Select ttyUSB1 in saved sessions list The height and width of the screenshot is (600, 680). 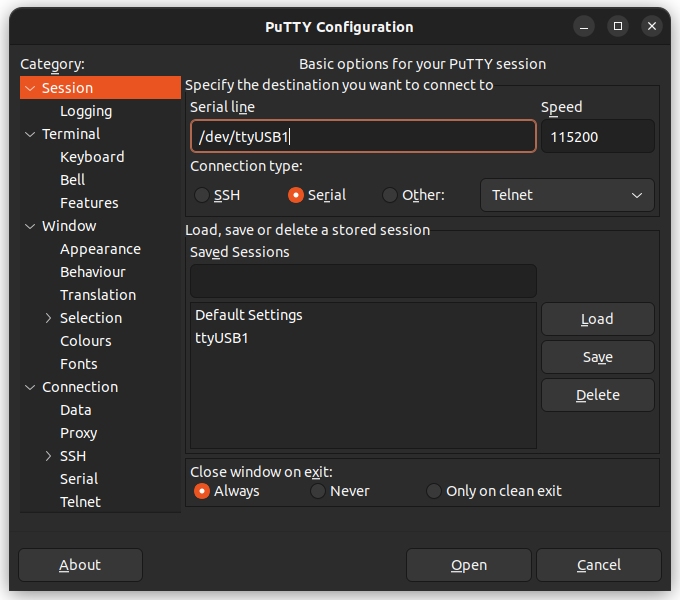[x=363, y=338]
